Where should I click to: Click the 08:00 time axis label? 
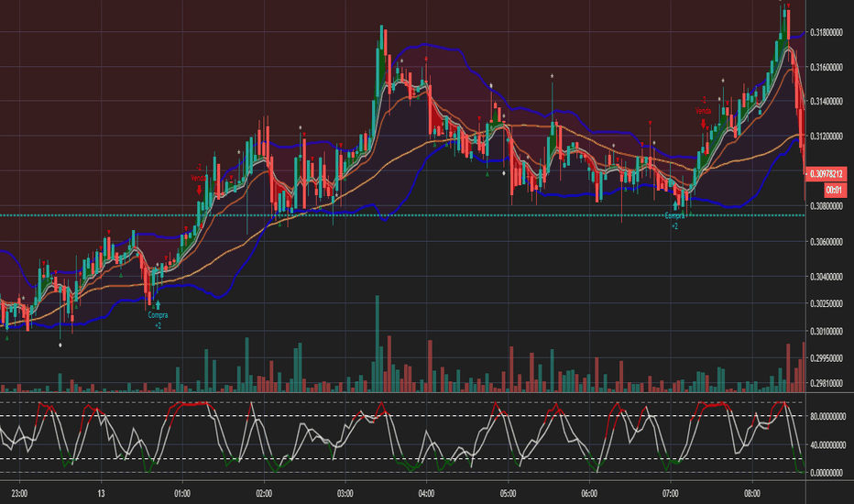pyautogui.click(x=752, y=494)
